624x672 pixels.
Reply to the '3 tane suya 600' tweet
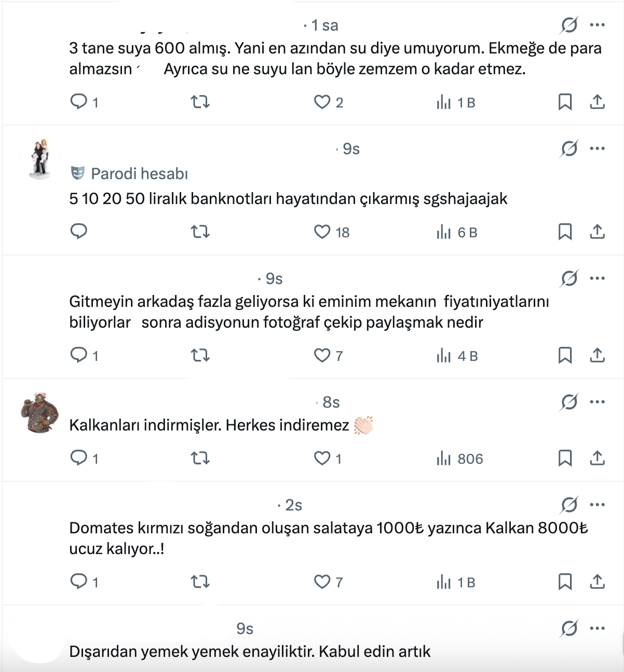tap(79, 102)
